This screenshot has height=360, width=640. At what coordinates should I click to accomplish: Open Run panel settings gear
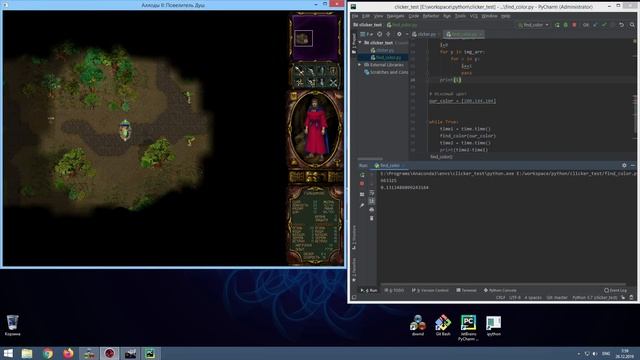point(624,165)
